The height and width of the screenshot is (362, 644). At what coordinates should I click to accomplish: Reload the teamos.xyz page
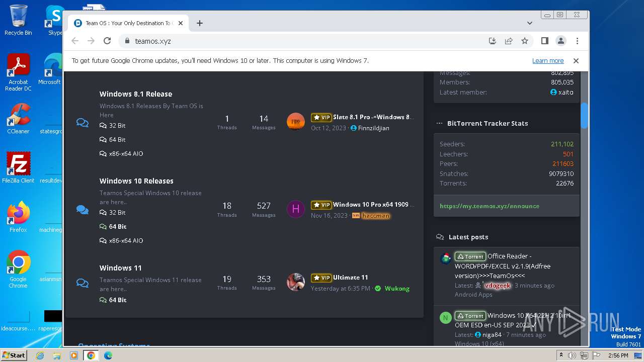(107, 41)
